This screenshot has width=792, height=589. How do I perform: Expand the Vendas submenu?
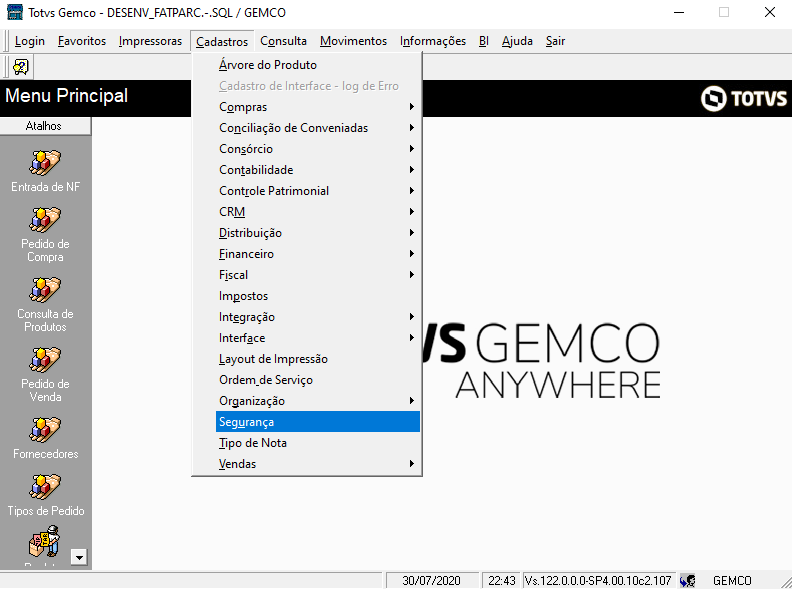[318, 464]
